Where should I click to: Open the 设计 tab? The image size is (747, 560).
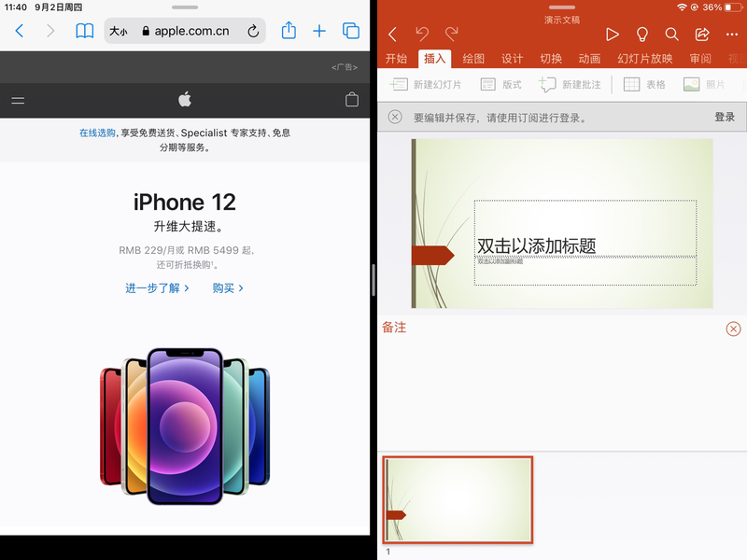pos(512,59)
